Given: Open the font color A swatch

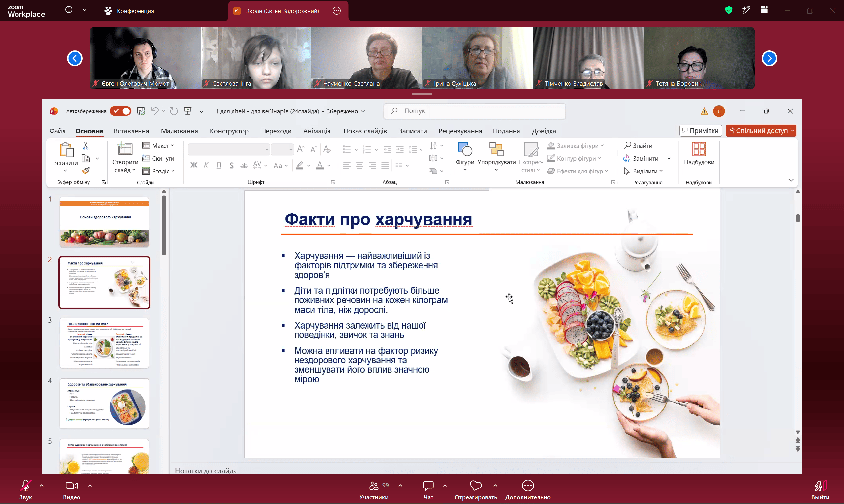Looking at the screenshot, I should (x=320, y=165).
